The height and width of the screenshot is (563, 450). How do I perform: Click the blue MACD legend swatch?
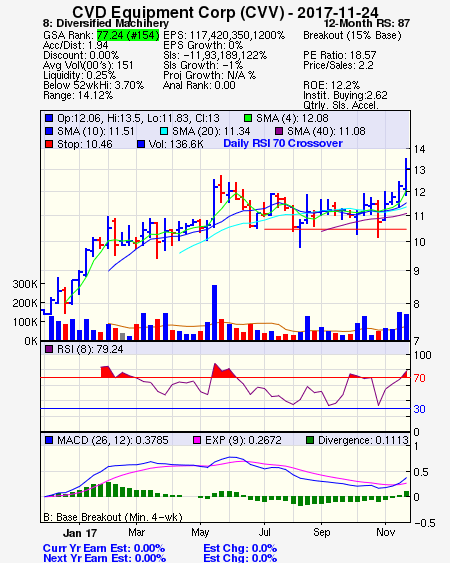(x=49, y=440)
